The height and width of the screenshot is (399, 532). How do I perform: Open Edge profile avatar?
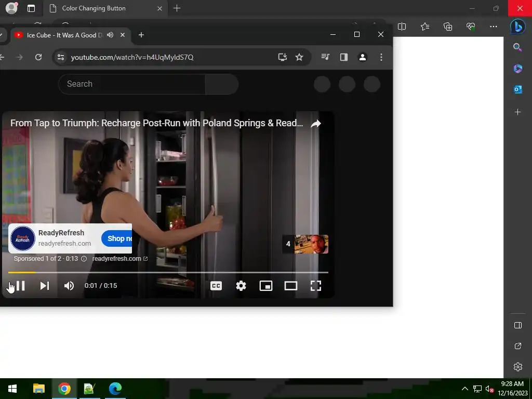[x=11, y=8]
